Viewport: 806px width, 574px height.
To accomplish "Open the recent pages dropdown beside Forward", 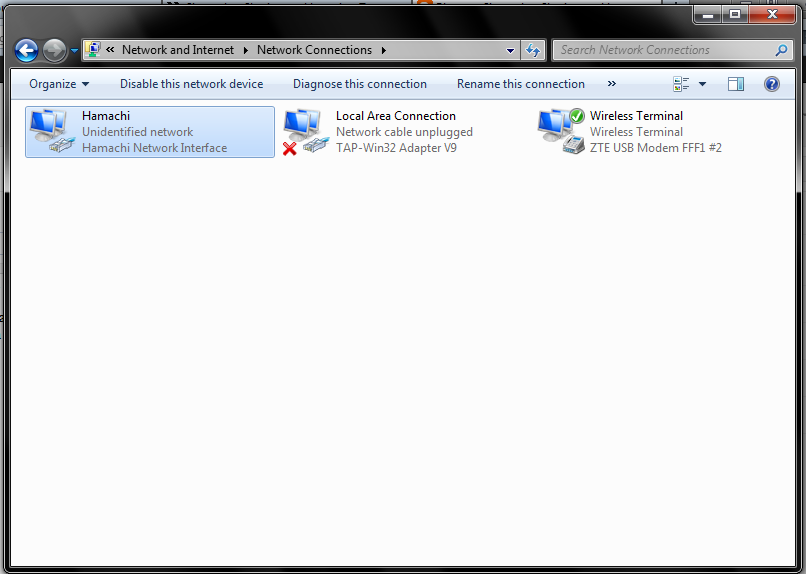I will click(x=74, y=50).
